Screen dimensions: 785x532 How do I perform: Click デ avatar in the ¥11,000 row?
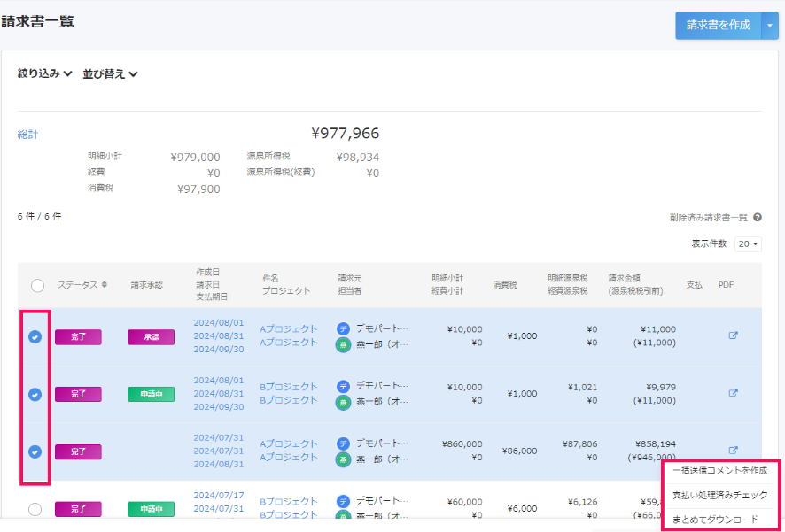[344, 328]
